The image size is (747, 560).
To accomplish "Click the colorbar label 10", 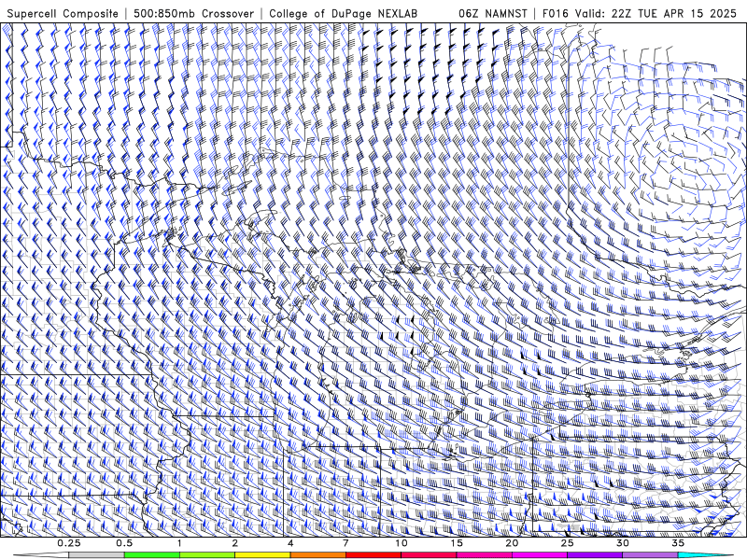I will tap(402, 543).
